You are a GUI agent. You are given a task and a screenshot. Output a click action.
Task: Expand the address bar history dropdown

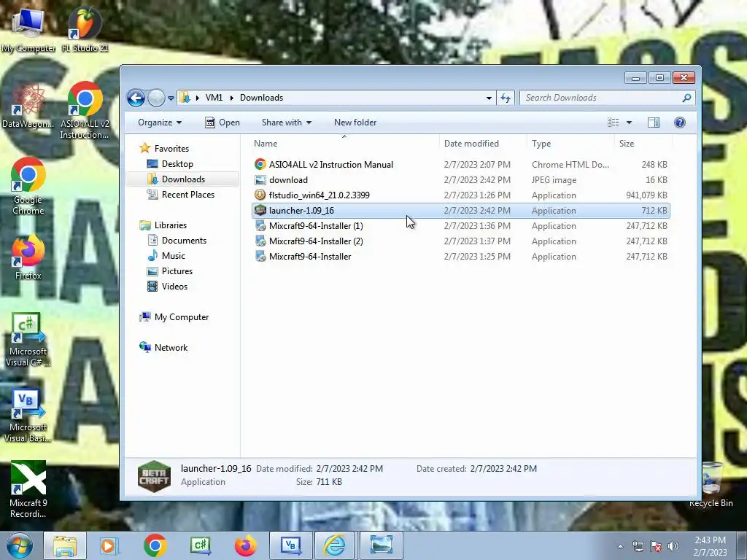[489, 98]
